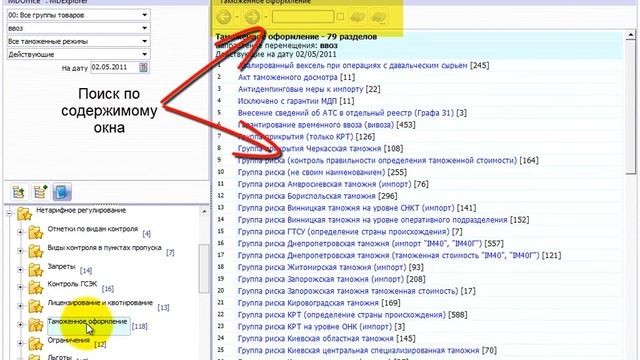Open 'Акт таможенного досмотра' link
640x360 pixels.
(288, 77)
